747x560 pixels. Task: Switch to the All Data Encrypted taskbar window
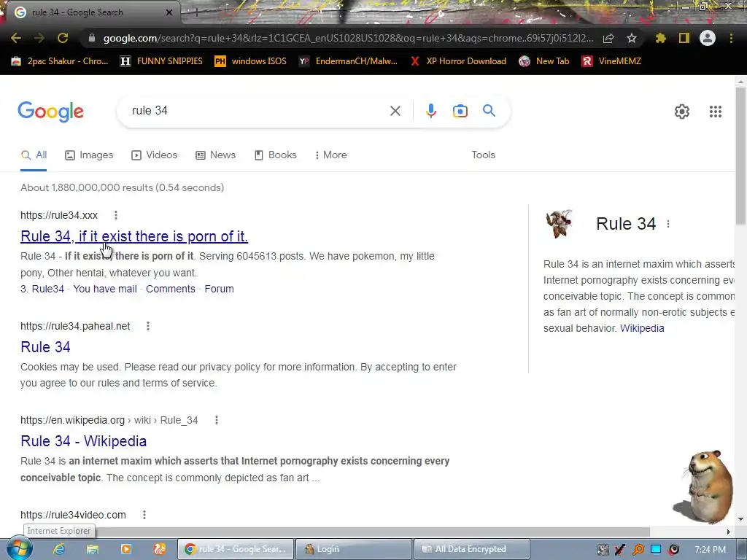pyautogui.click(x=472, y=549)
